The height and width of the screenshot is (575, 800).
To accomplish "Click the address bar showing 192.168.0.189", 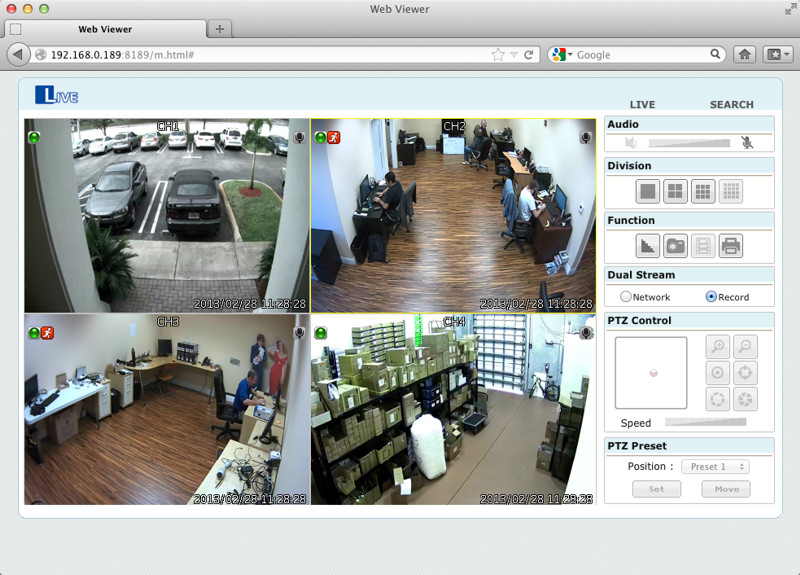I will [x=263, y=55].
